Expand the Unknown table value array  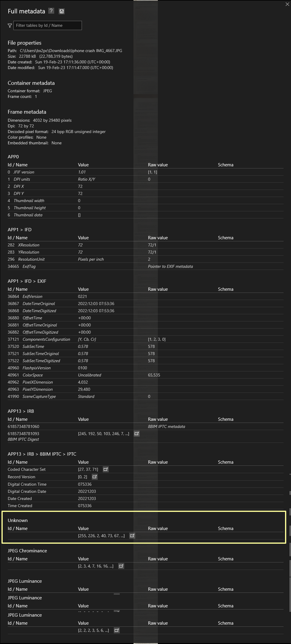132,536
